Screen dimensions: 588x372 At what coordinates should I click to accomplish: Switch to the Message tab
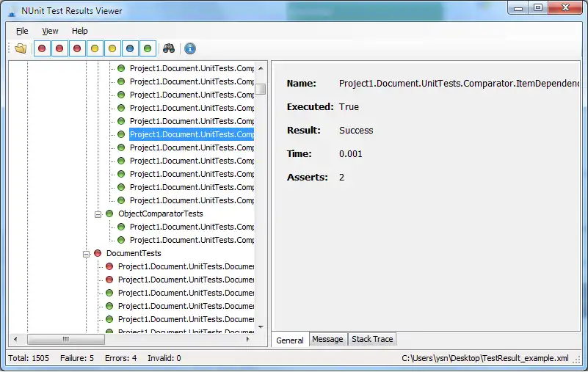point(327,339)
